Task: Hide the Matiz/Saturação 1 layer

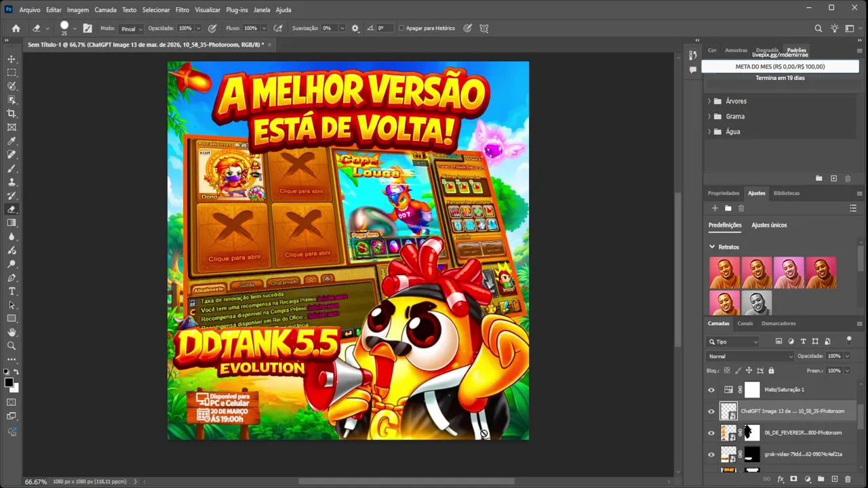Action: (x=711, y=390)
